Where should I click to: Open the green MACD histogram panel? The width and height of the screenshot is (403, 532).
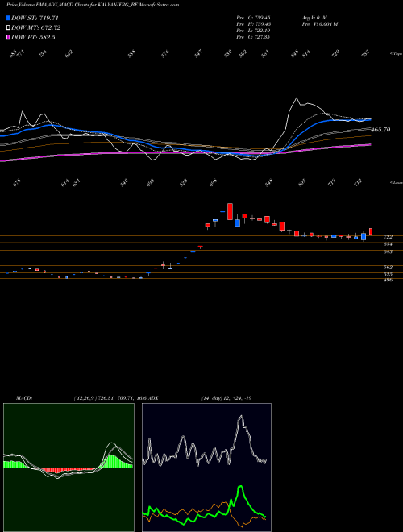(x=69, y=468)
